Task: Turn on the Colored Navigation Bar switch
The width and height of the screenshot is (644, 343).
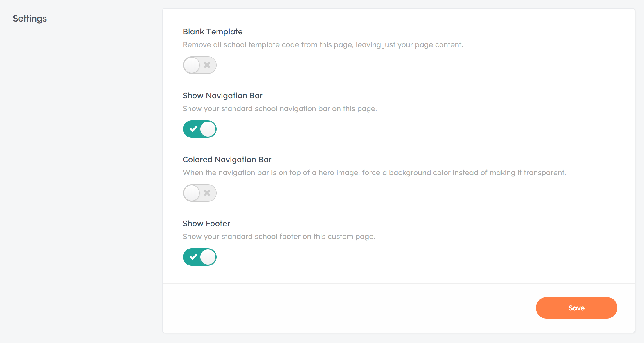Action: coord(199,193)
